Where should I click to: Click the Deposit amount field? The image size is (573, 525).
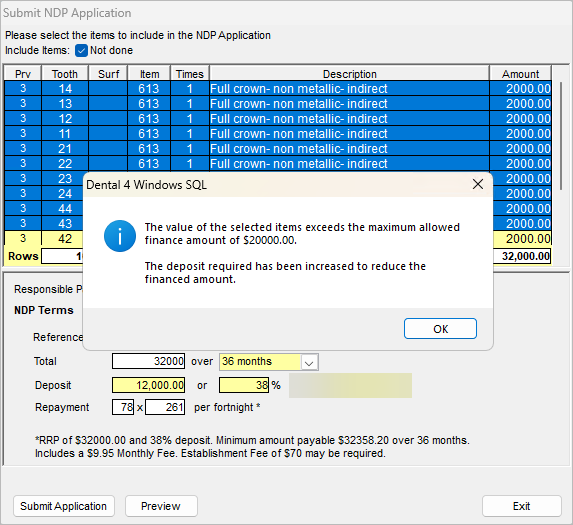148,385
